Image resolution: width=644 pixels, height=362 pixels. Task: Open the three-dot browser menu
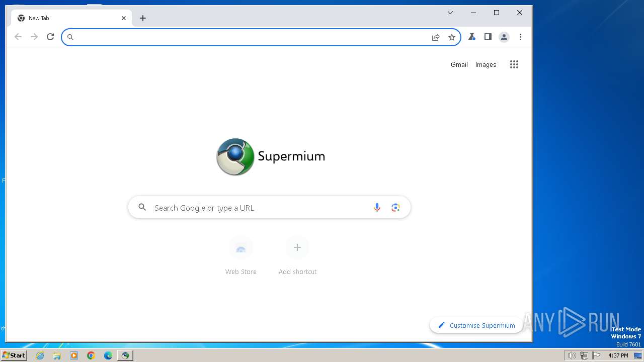point(520,37)
